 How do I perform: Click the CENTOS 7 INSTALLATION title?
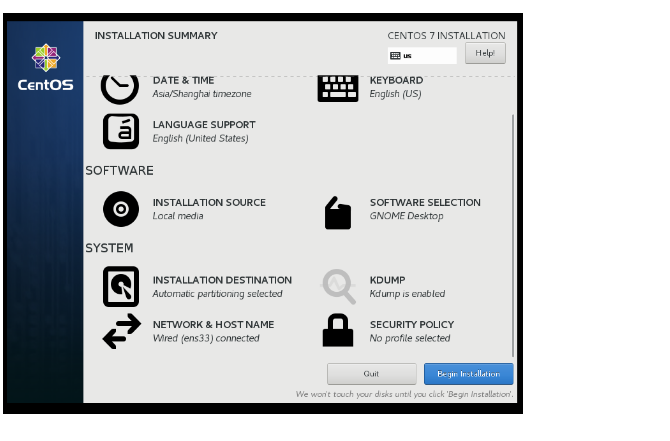(x=447, y=35)
